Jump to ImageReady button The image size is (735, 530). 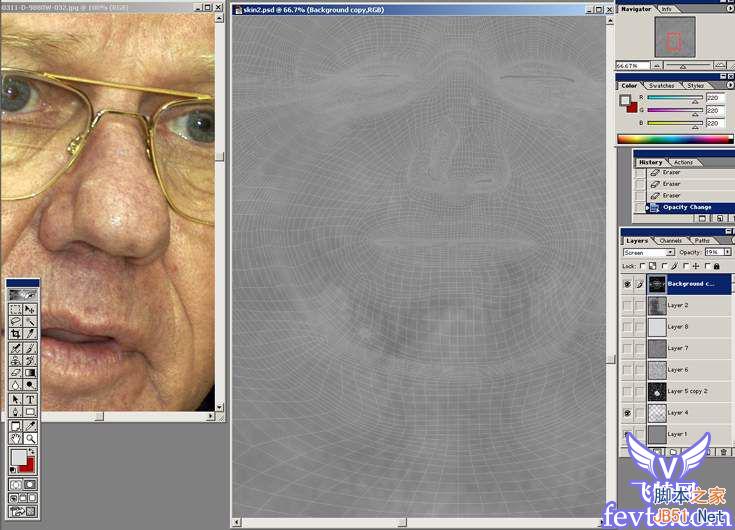pyautogui.click(x=23, y=512)
